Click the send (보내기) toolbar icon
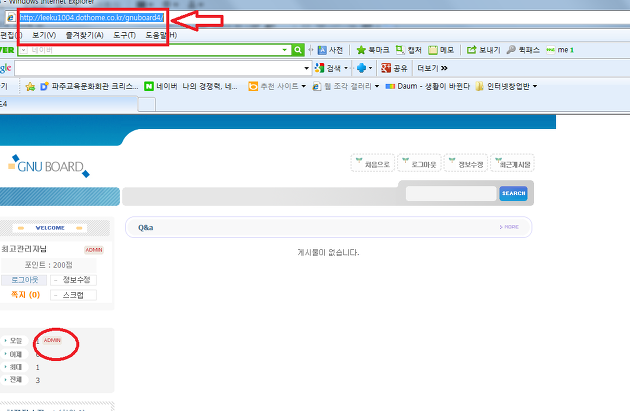This screenshot has width=630, height=411. pos(483,50)
